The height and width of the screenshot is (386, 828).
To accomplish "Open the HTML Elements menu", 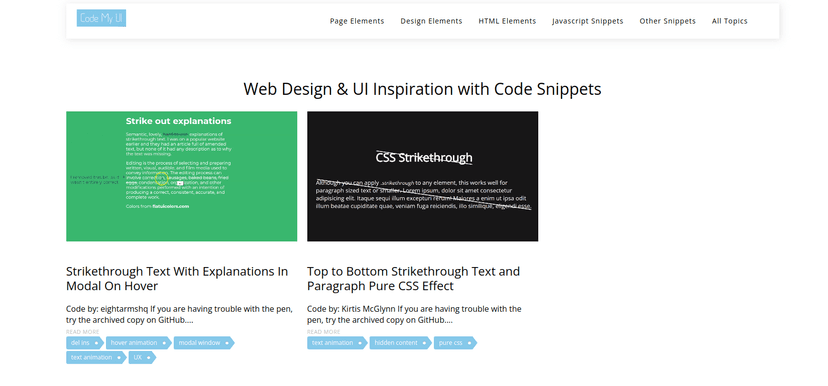I will click(x=507, y=21).
